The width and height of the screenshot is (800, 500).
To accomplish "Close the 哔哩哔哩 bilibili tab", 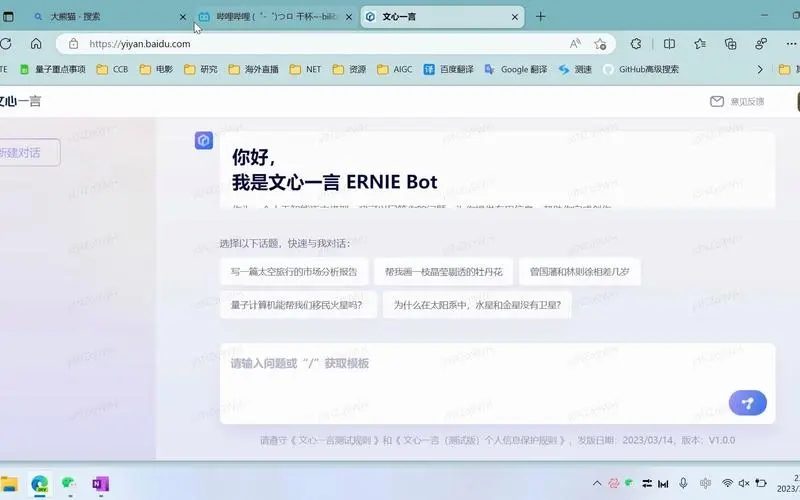I will [349, 17].
